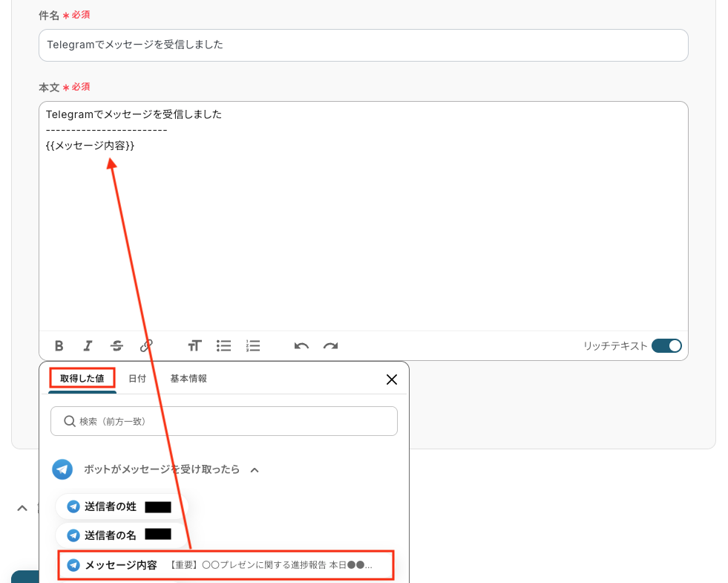This screenshot has width=728, height=583.
Task: Apply italic formatting
Action: 88,345
